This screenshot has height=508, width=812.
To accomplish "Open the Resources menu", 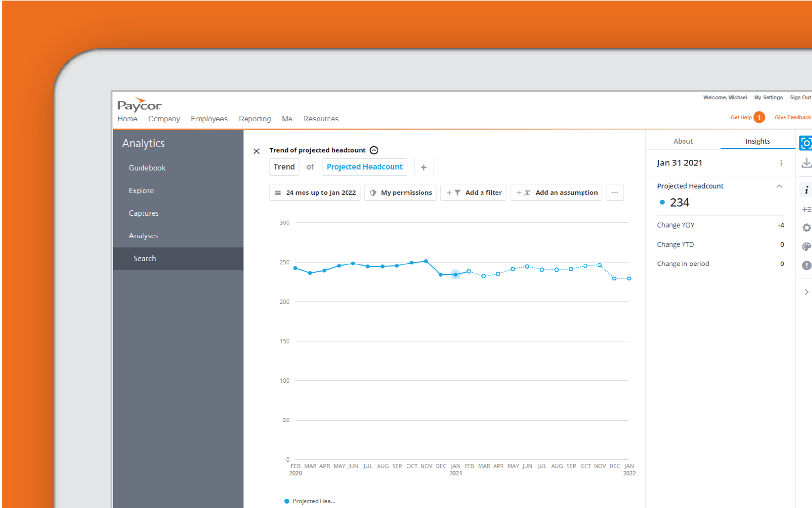I will click(x=321, y=119).
